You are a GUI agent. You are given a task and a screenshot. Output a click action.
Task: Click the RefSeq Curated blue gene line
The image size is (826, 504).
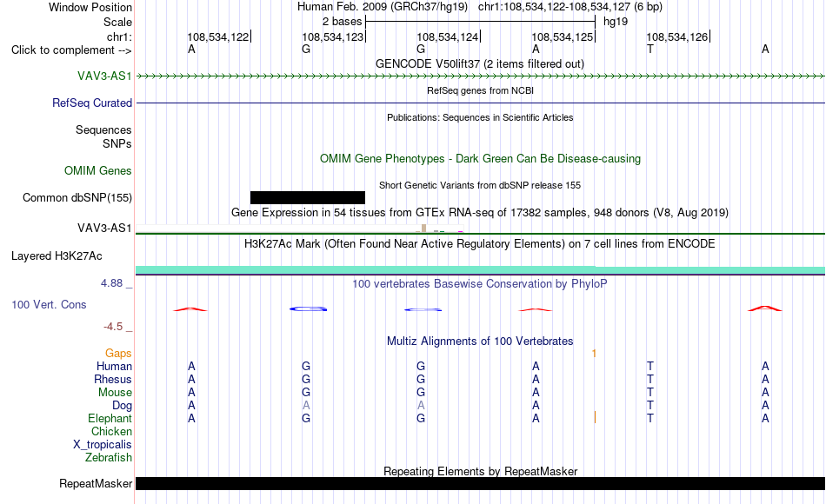click(x=480, y=103)
